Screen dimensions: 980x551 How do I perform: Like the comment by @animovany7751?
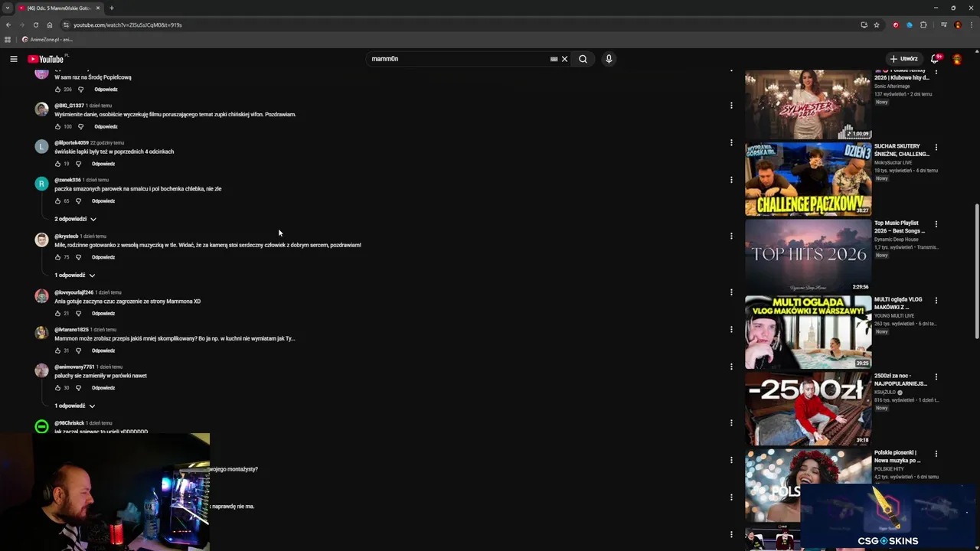point(57,388)
